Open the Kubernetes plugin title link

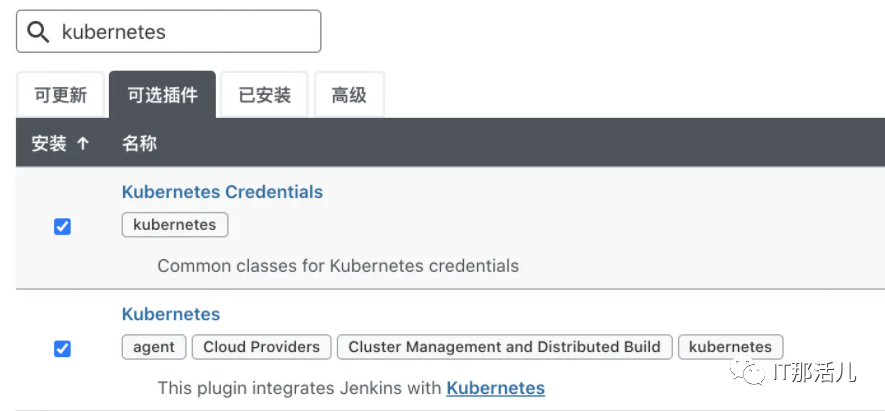click(171, 314)
